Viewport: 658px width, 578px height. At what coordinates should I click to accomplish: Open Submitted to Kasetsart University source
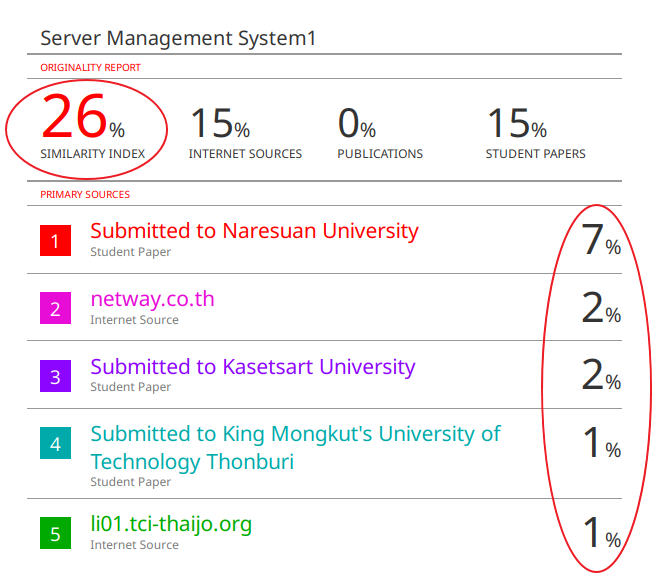(x=253, y=367)
